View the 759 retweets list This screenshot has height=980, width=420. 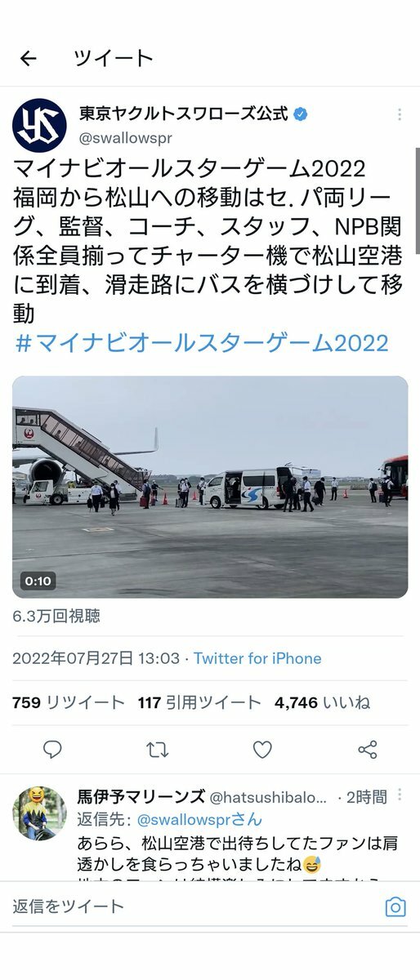coord(69,702)
